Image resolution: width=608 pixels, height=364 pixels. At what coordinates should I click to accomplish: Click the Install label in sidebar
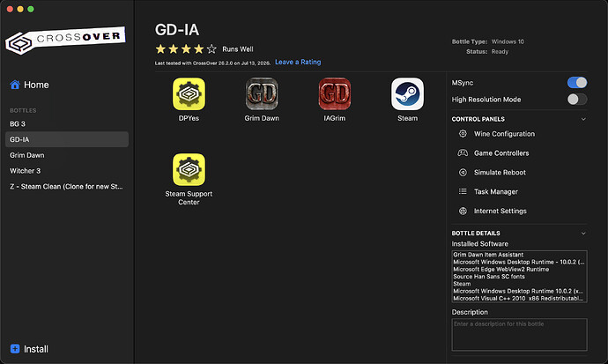pyautogui.click(x=36, y=349)
